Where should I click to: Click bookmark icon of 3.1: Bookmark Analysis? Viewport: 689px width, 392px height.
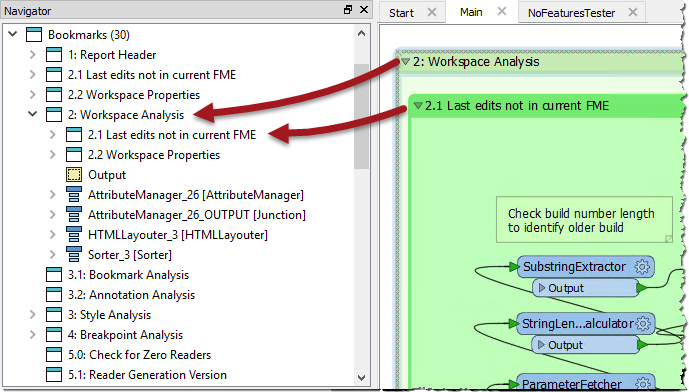(54, 275)
